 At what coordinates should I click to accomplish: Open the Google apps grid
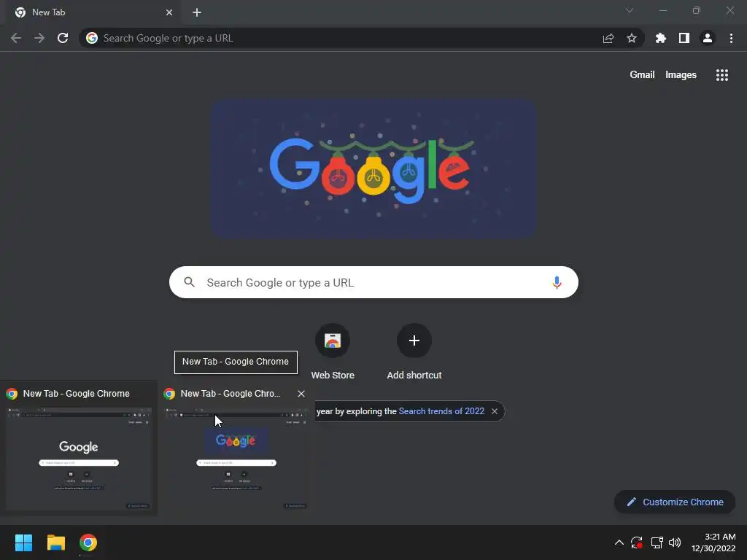tap(721, 75)
